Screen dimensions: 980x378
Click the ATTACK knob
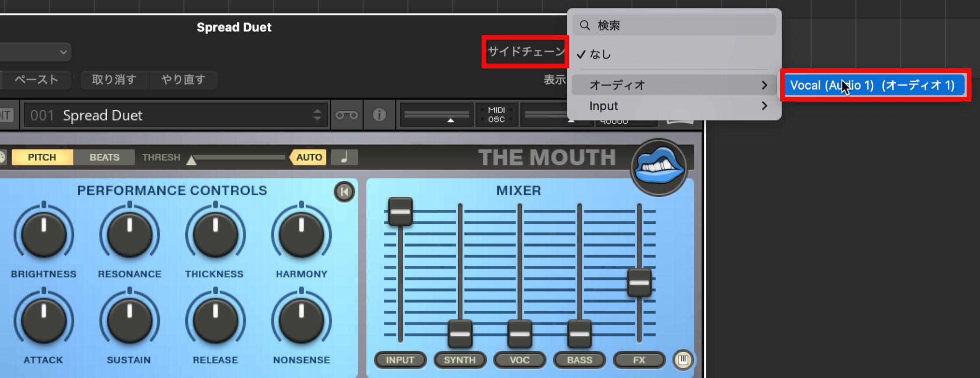(44, 321)
